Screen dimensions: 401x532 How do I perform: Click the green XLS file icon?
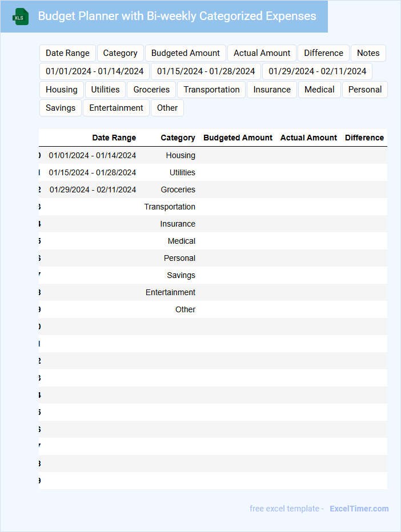coord(21,17)
